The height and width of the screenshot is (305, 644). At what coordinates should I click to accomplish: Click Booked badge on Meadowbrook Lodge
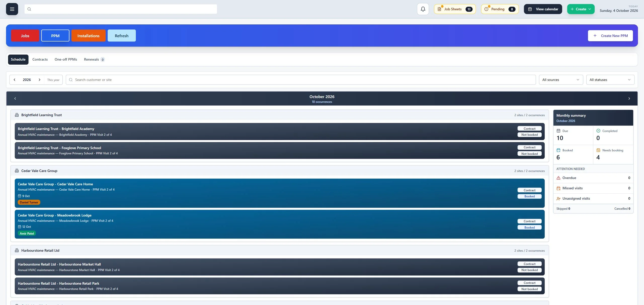pos(530,228)
